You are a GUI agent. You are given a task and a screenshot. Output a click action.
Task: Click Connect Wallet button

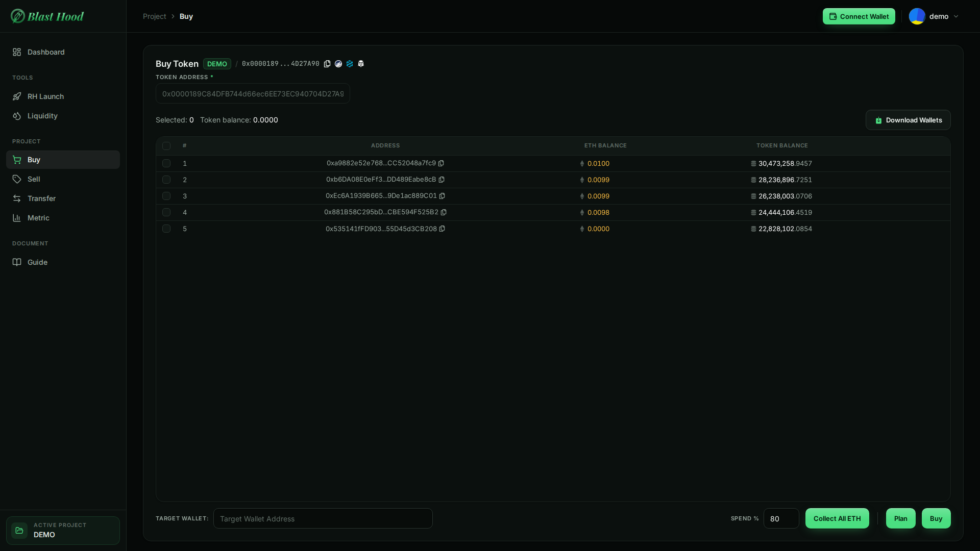[x=859, y=16]
